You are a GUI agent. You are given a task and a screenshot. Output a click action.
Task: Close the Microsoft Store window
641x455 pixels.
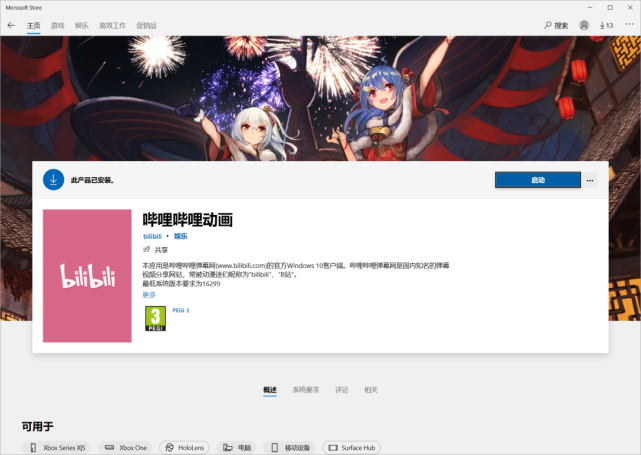pos(630,7)
